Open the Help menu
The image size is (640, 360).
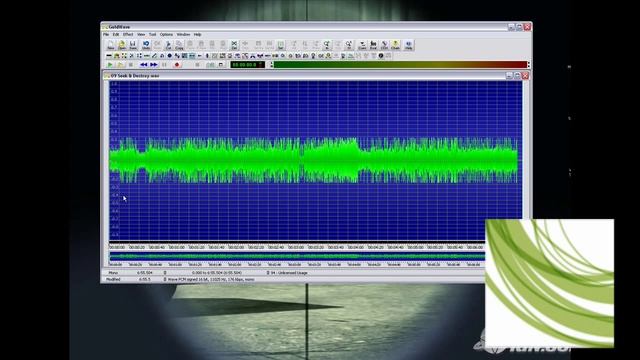pyautogui.click(x=198, y=34)
